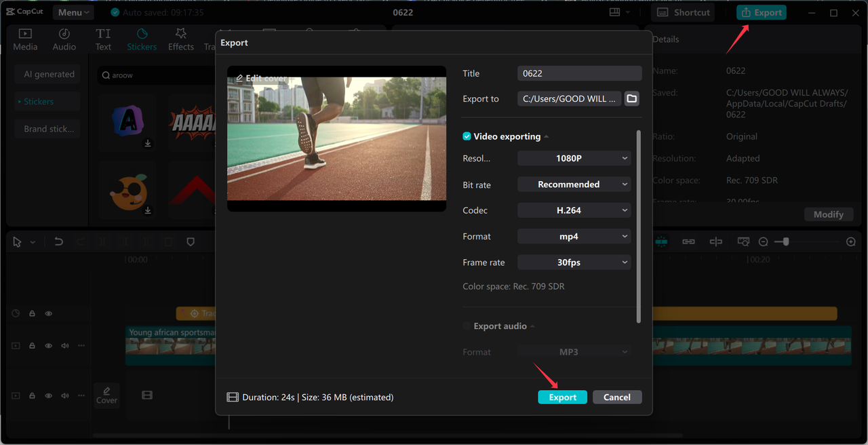
Task: Open the Brand stickers category
Action: [49, 129]
